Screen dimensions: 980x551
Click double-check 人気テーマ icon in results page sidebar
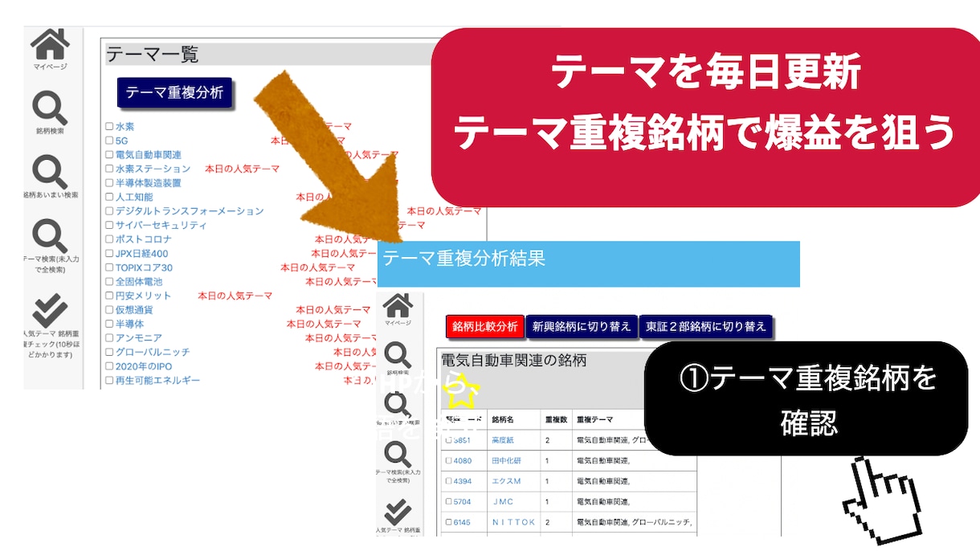tap(397, 511)
